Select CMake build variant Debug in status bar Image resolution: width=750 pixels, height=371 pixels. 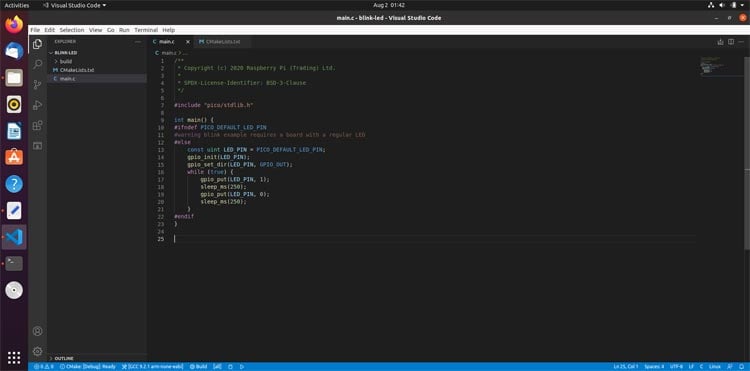[x=88, y=367]
